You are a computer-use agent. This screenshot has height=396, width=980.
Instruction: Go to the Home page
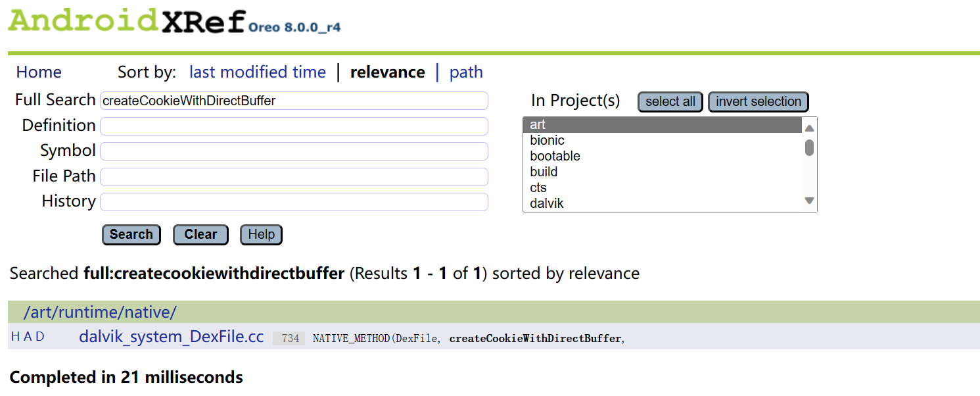39,72
